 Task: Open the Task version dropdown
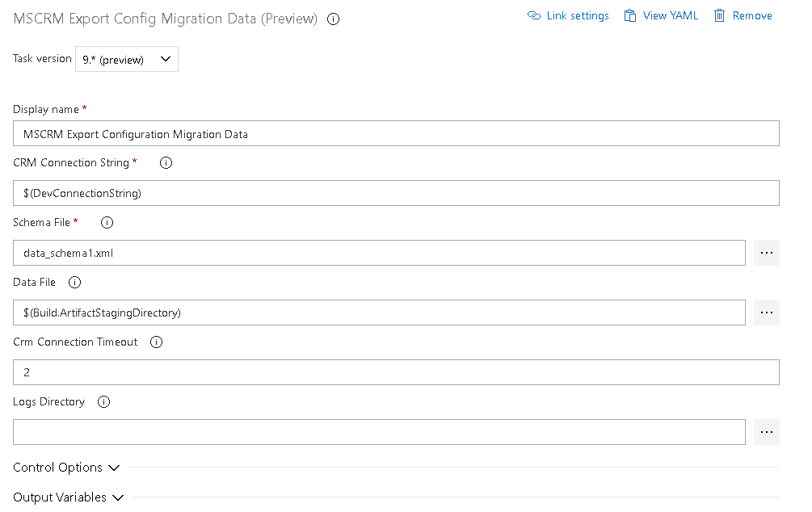click(x=127, y=58)
